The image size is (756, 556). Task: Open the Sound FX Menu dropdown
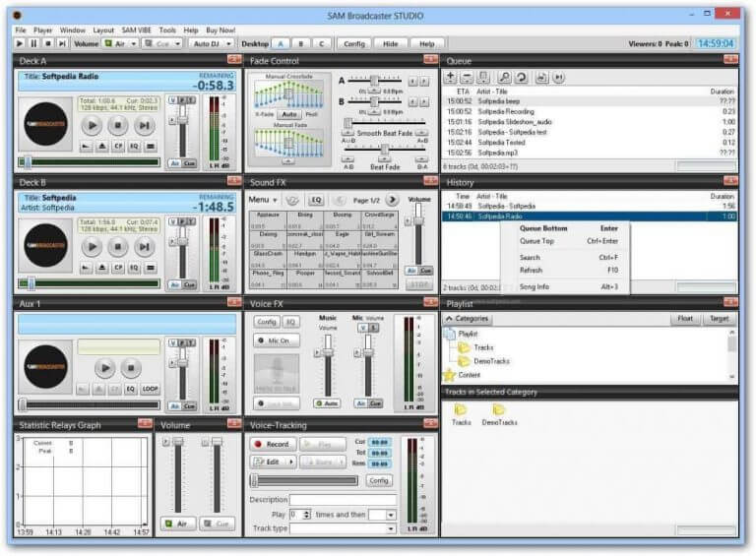(x=263, y=200)
